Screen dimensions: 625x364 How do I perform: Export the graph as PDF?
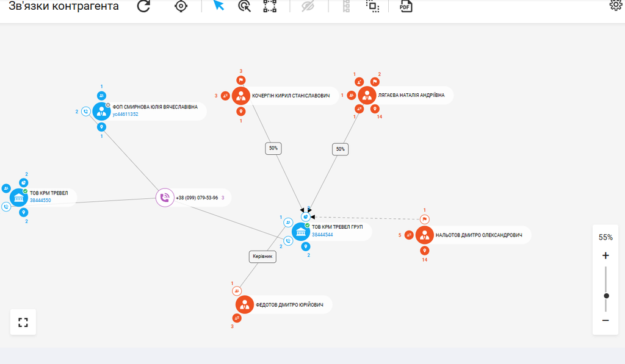click(x=406, y=7)
